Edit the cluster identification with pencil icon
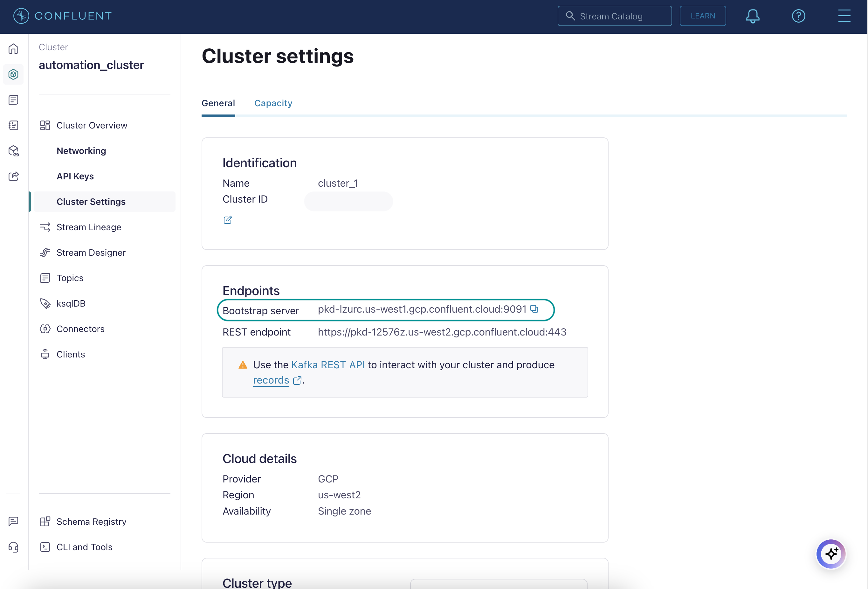Image resolution: width=868 pixels, height=589 pixels. [228, 220]
